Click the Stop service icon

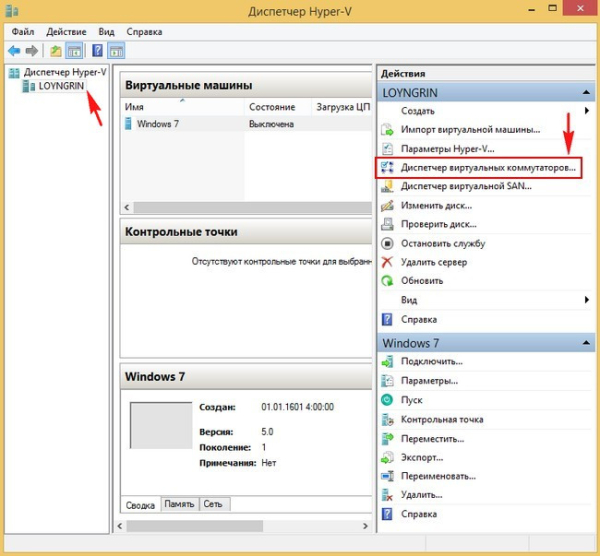point(388,243)
